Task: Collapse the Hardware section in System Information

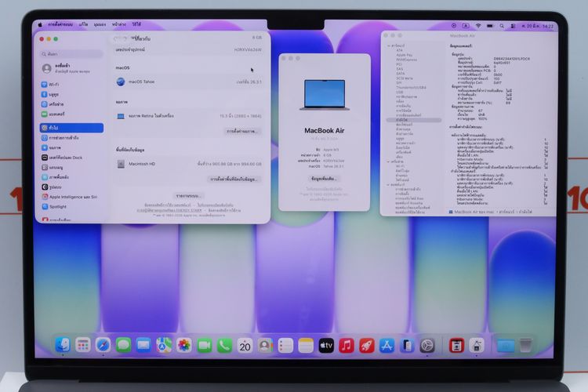Action: pyautogui.click(x=389, y=45)
